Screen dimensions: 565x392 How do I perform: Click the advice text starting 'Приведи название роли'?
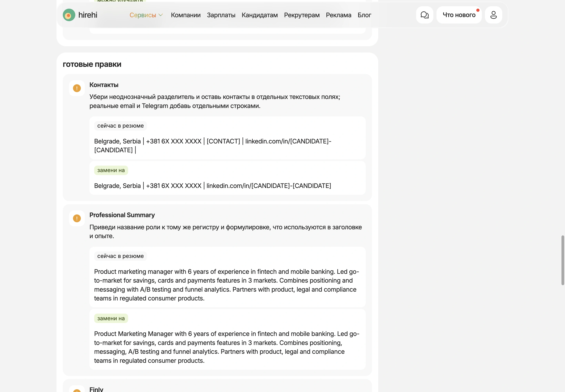click(x=225, y=232)
